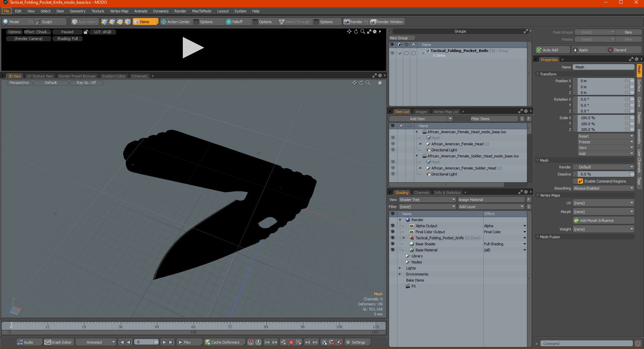The width and height of the screenshot is (644, 349).
Task: Open UV vertex map dropdown
Action: coord(603,203)
